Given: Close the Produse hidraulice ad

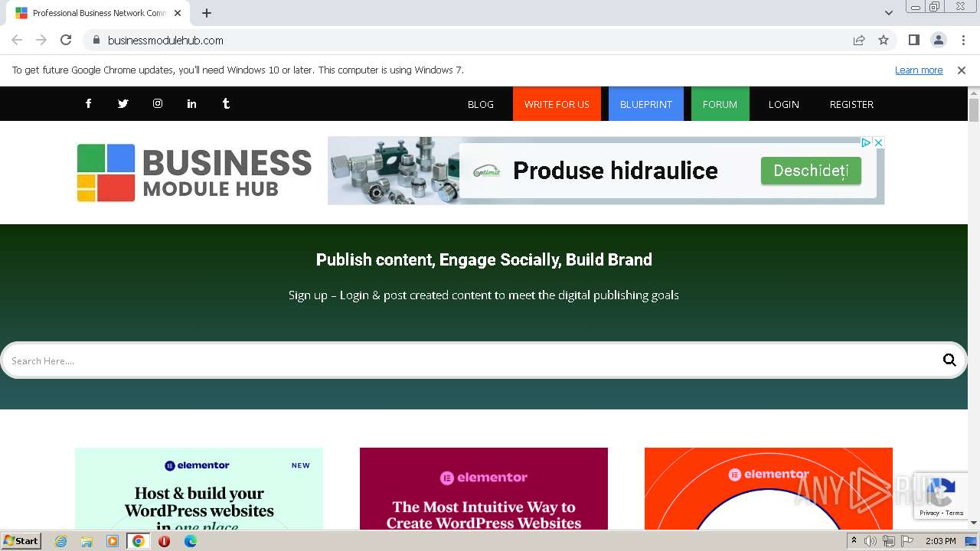Looking at the screenshot, I should (879, 142).
